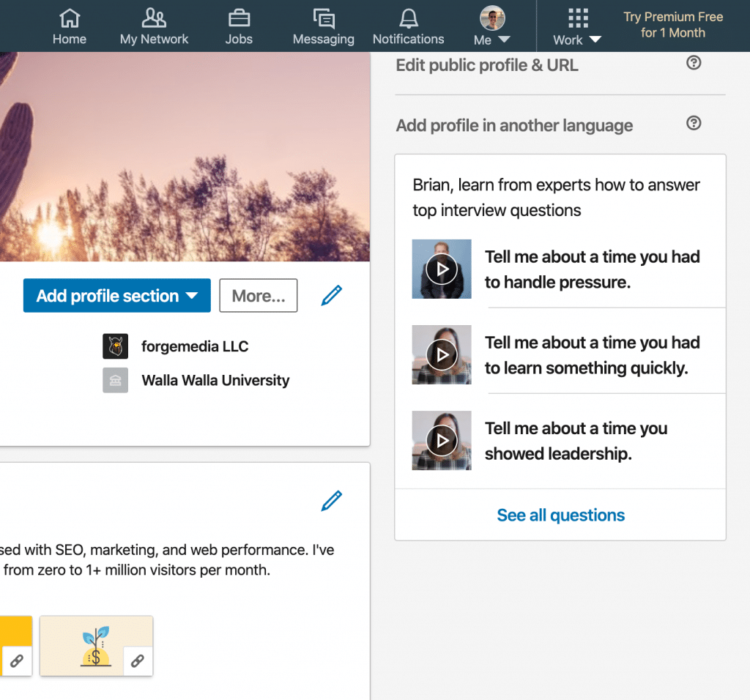Screen dimensions: 750x700
Task: Open Notifications bell
Action: (409, 27)
